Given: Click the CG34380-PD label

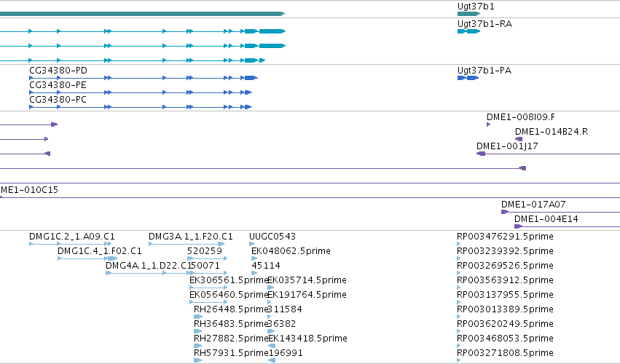Looking at the screenshot, I should coord(58,71).
